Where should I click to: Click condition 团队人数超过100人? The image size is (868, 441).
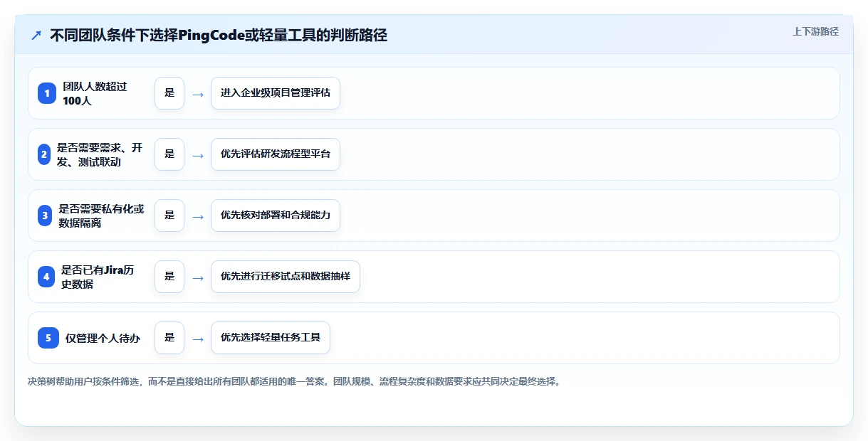(95, 93)
